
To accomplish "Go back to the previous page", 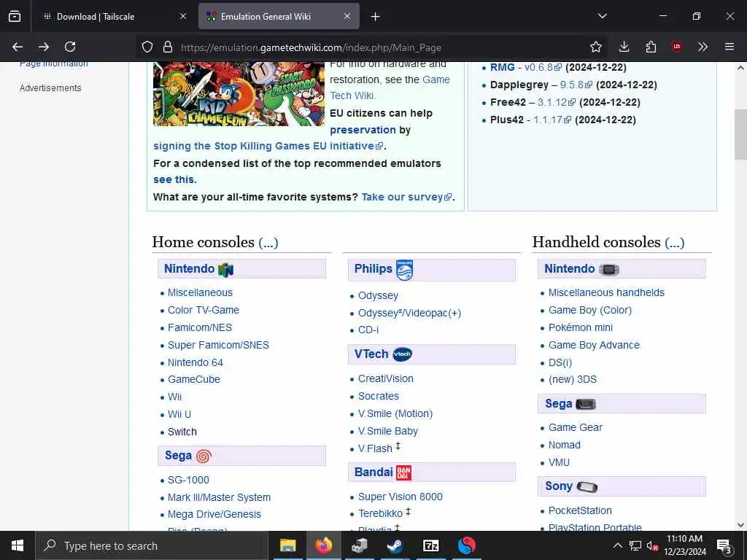I will [18, 47].
